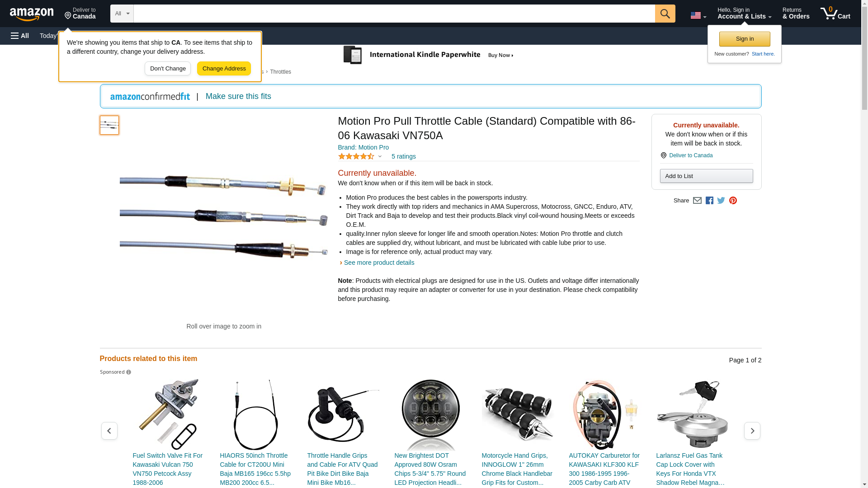Open the Add to List button
Image resolution: width=868 pixels, height=488 pixels.
coord(706,176)
